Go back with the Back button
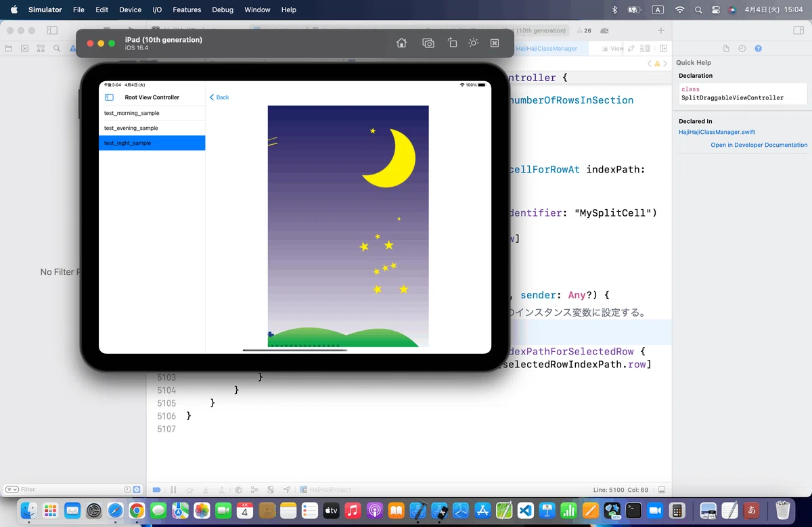812x527 pixels. (219, 97)
